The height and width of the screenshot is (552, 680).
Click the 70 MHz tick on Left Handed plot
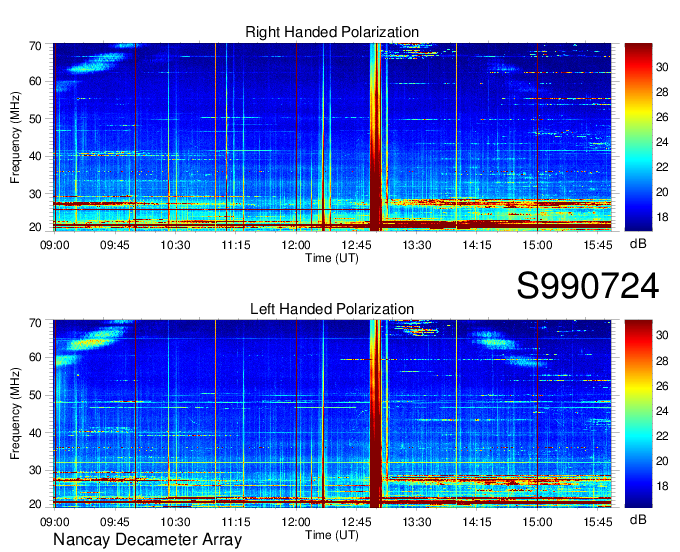point(35,322)
